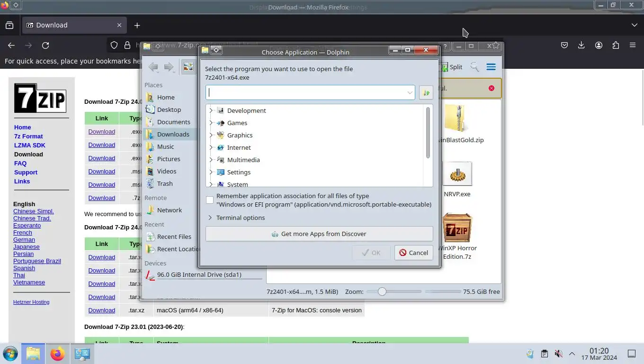Click the Pocket save icon in Firefox

pos(564,45)
